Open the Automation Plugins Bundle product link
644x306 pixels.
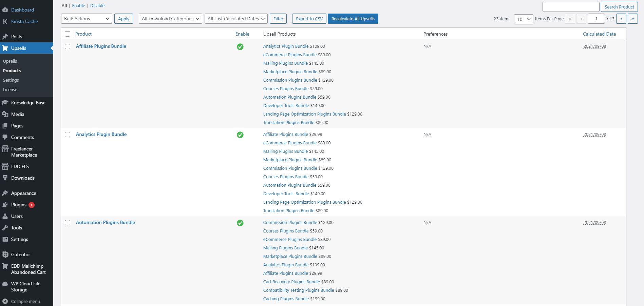coord(106,222)
